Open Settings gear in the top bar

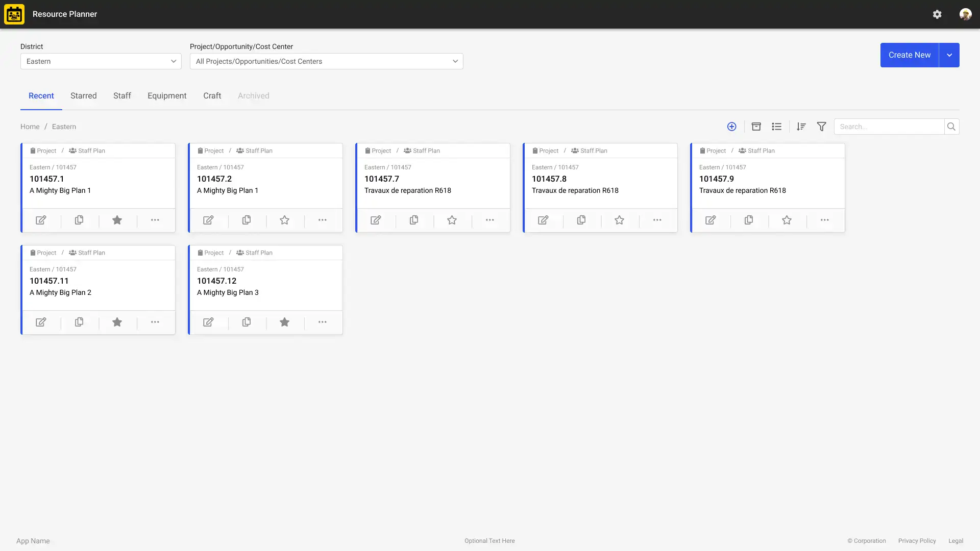coord(937,14)
